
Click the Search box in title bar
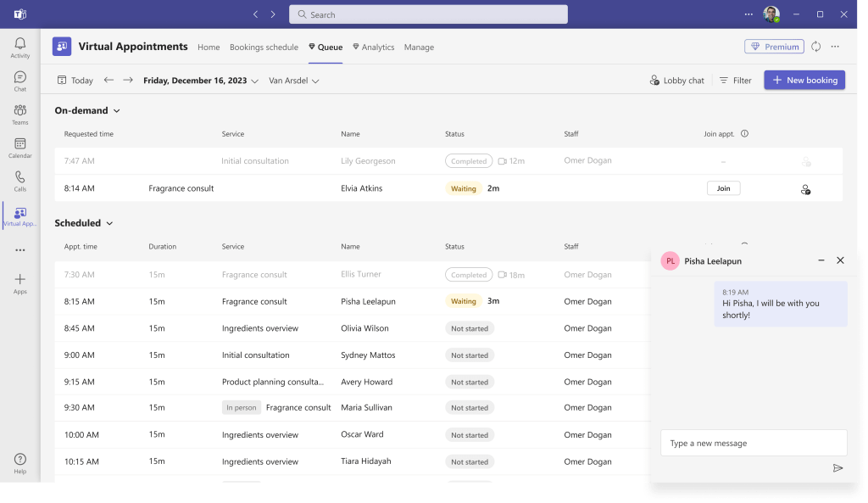(428, 14)
